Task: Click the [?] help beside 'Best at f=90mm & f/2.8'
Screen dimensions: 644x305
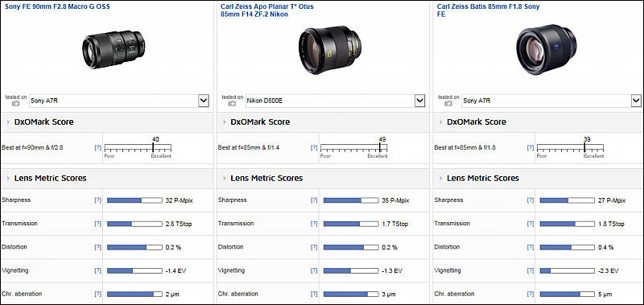Action: (97, 147)
